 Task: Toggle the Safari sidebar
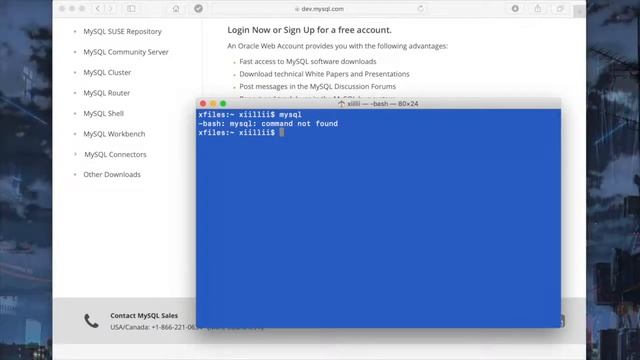pyautogui.click(x=131, y=9)
